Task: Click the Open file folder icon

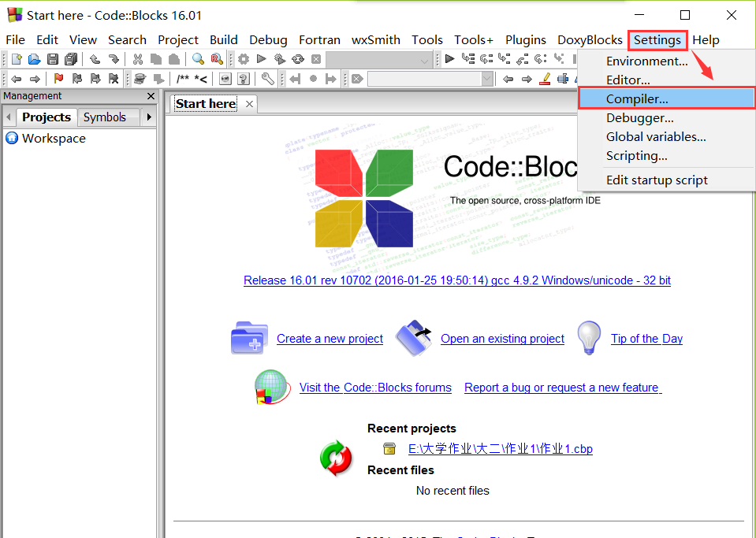Action: (34, 59)
